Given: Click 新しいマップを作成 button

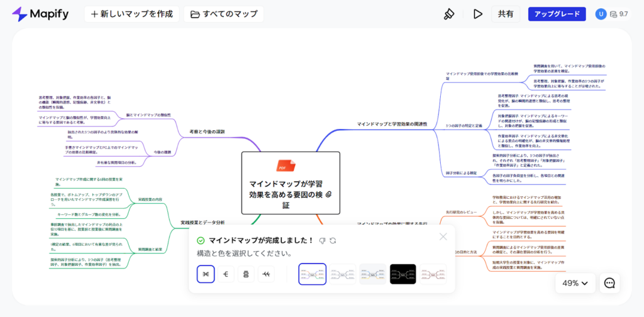Looking at the screenshot, I should coord(132,14).
